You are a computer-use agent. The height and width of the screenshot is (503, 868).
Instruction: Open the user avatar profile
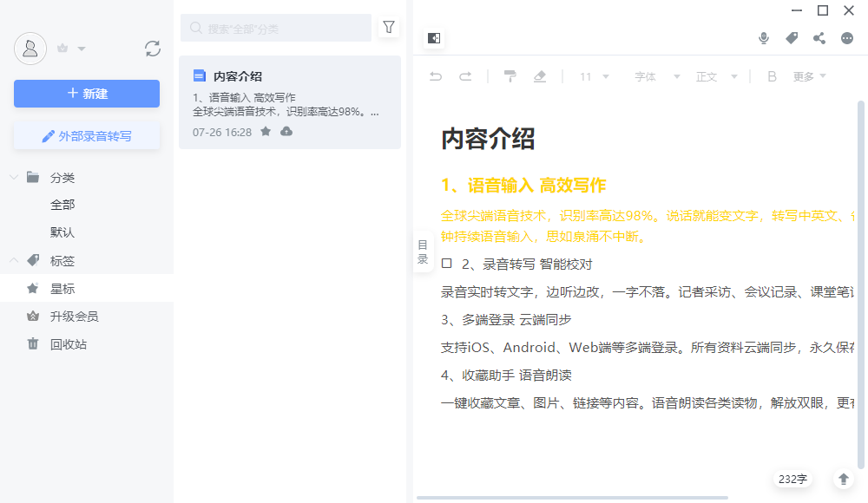pos(30,49)
